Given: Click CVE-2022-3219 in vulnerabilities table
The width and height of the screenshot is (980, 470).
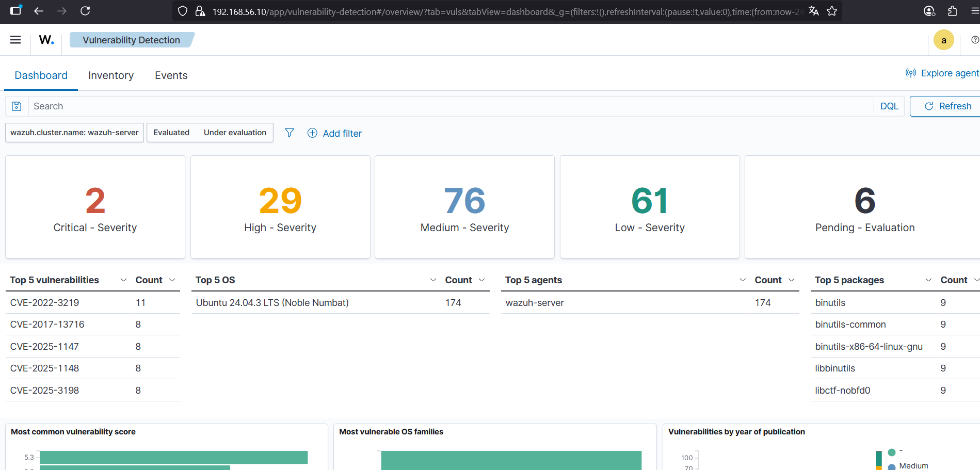Looking at the screenshot, I should click(x=44, y=303).
